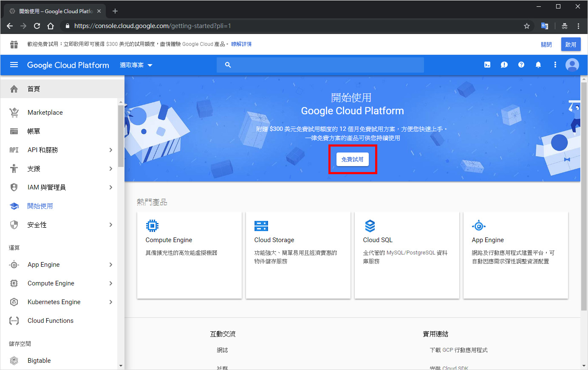Viewport: 588px width, 370px height.
Task: Open 下載 GCP 行動應用程式 link
Action: tap(458, 350)
